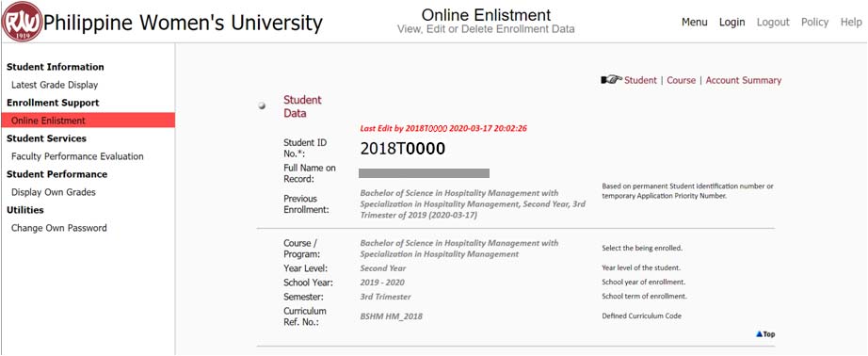Click the Student Performance sidebar heading

57,174
